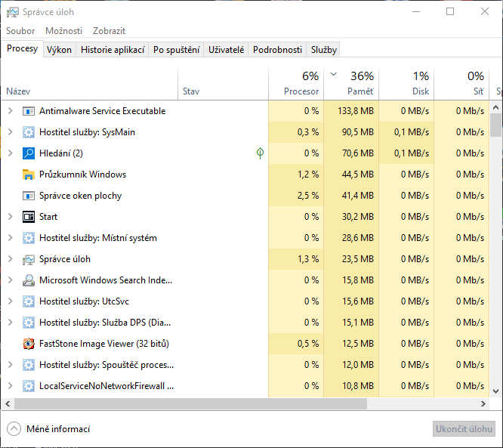Viewport: 503px width, 448px height.
Task: Collapse view with Méně informací arrow
Action: click(14, 429)
